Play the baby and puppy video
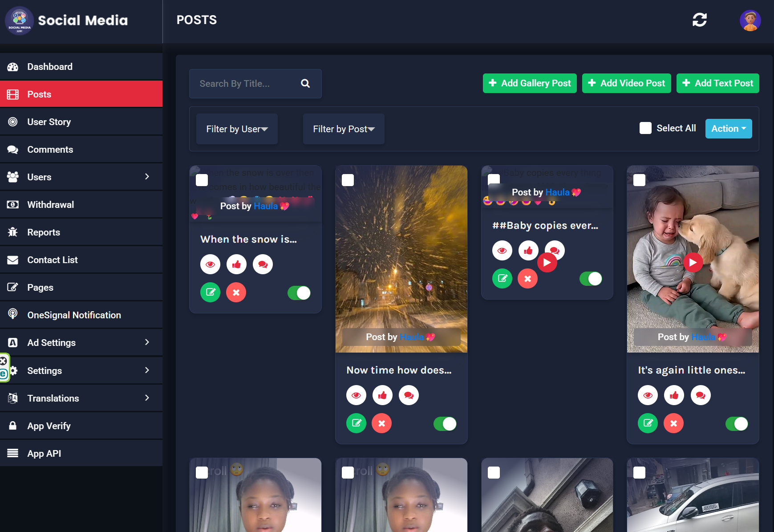774x532 pixels. click(693, 263)
